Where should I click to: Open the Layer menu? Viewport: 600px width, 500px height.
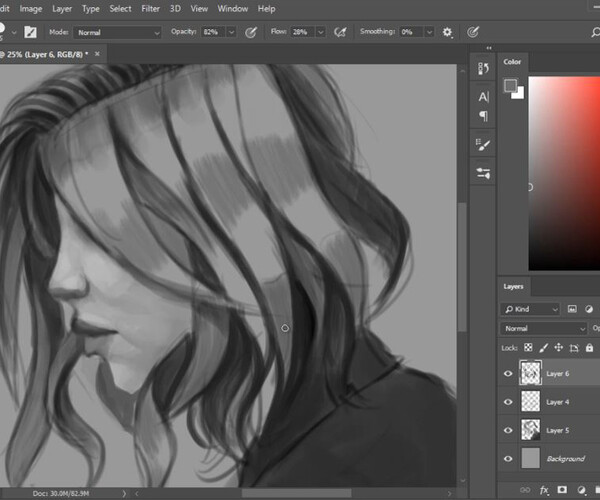pyautogui.click(x=62, y=9)
